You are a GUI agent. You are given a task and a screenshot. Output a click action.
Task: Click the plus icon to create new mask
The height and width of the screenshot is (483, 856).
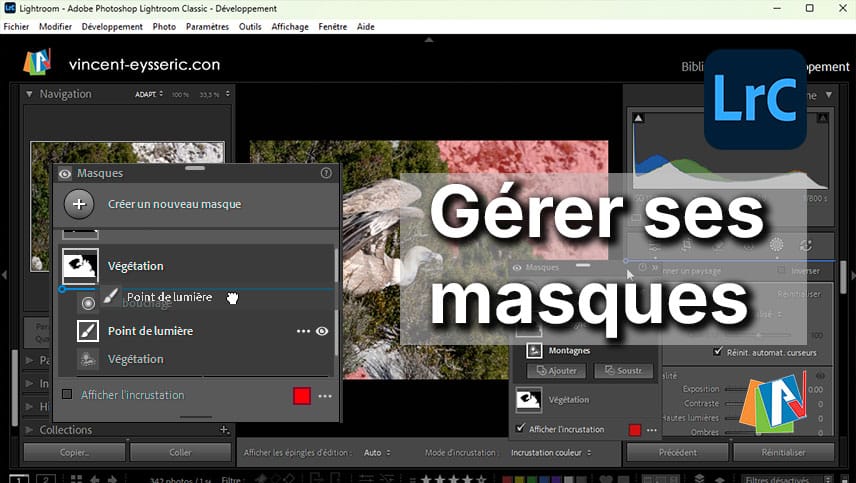pos(79,204)
